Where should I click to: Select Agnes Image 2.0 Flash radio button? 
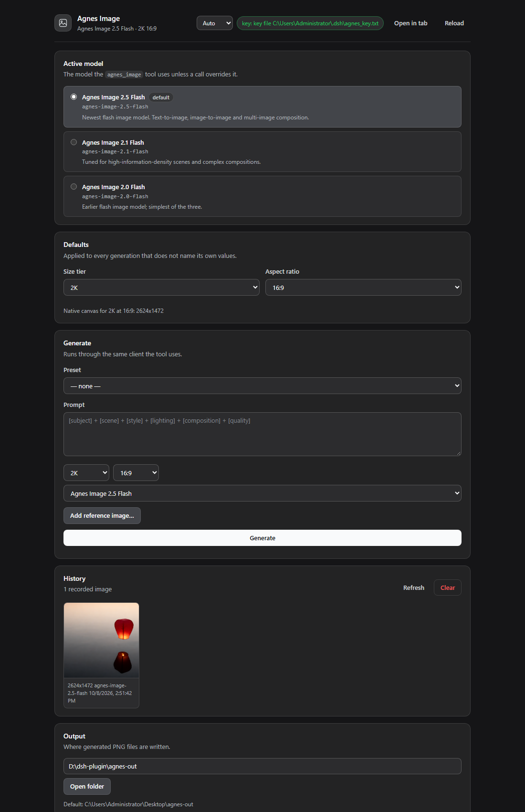coord(73,187)
